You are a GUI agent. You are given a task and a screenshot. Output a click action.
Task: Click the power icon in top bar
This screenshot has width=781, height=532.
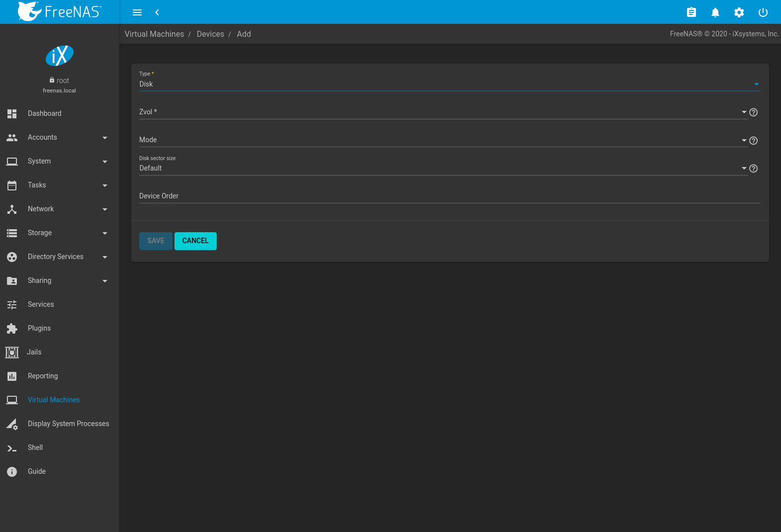click(763, 12)
